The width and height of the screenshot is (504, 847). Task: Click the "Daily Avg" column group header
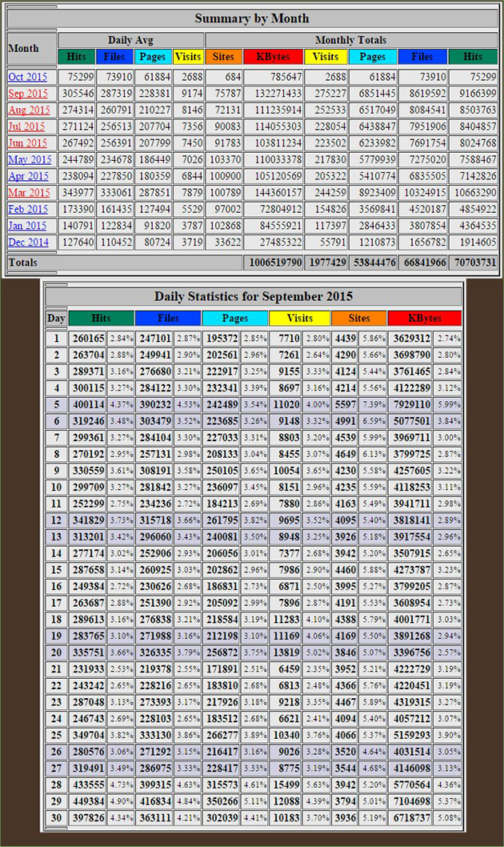coord(131,40)
